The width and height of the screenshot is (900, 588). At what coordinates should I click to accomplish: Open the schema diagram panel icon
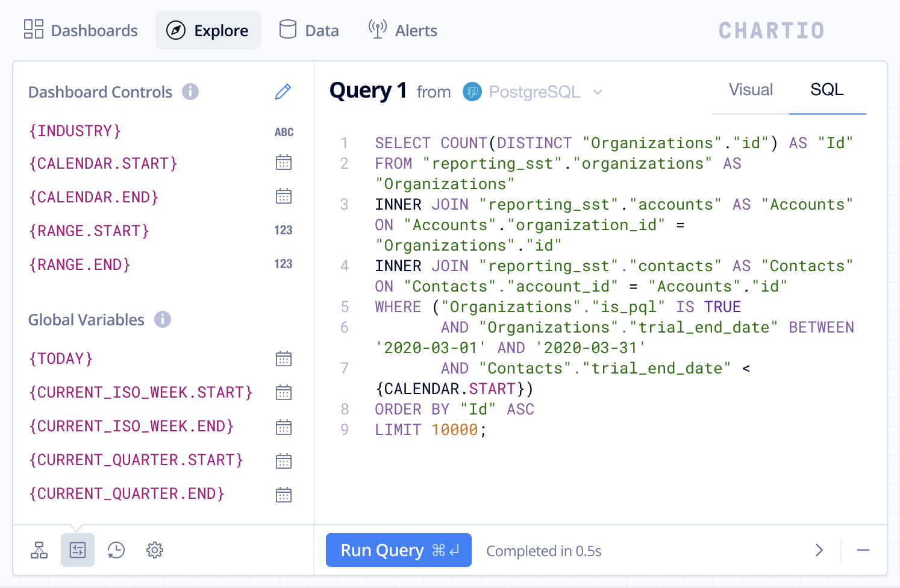(x=39, y=550)
